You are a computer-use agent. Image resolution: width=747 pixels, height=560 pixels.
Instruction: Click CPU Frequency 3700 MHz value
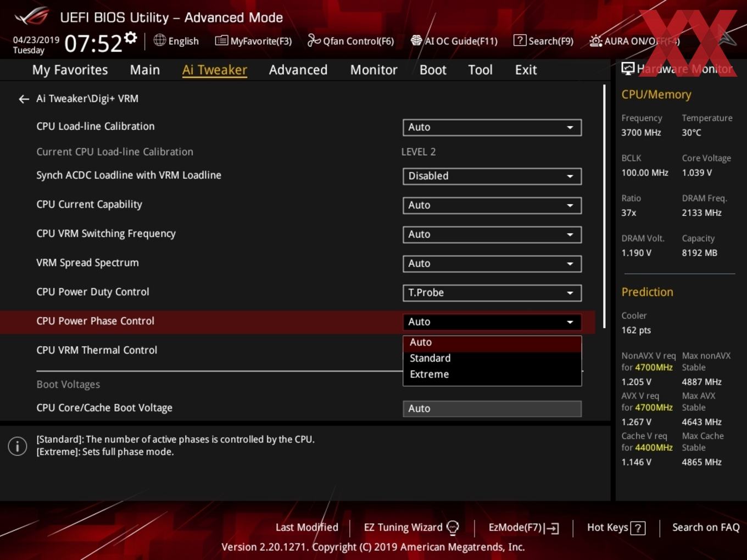[x=641, y=132]
